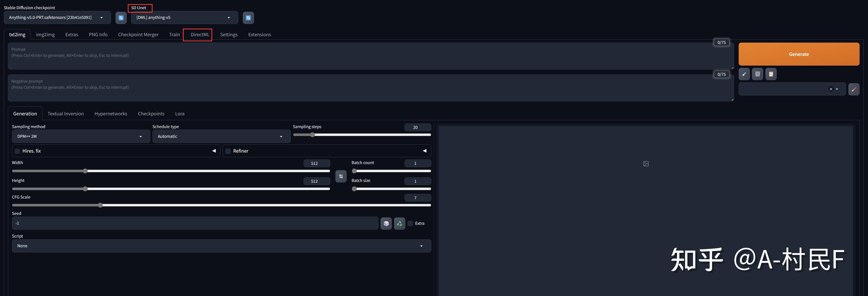This screenshot has width=868, height=296.
Task: Open the Lora tab
Action: coord(180,114)
